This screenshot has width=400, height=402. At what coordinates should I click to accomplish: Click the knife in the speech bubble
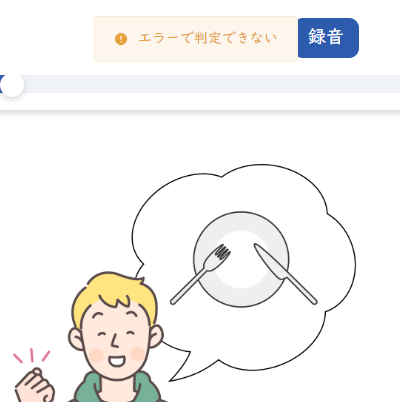pos(285,274)
